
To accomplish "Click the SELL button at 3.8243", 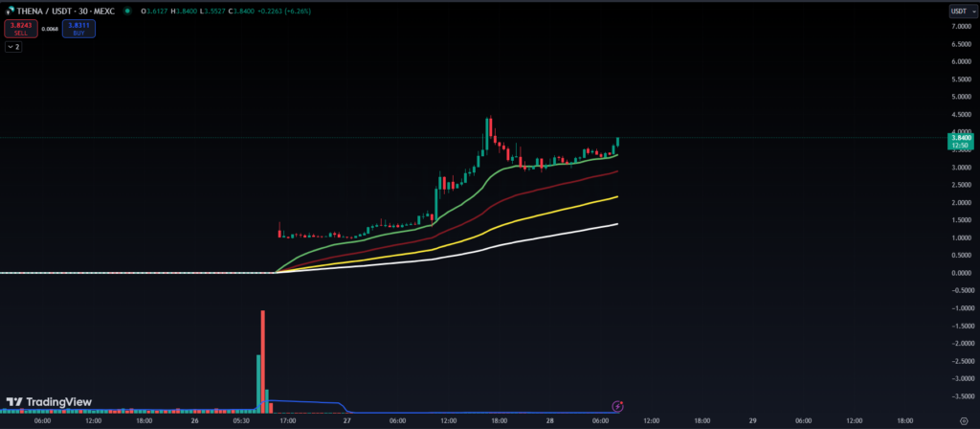I will click(21, 28).
